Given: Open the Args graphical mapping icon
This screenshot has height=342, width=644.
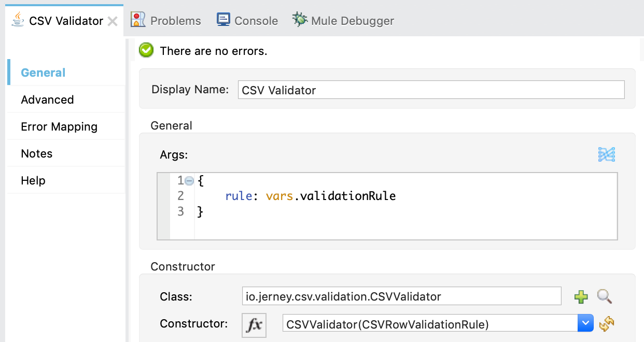Looking at the screenshot, I should [x=606, y=154].
